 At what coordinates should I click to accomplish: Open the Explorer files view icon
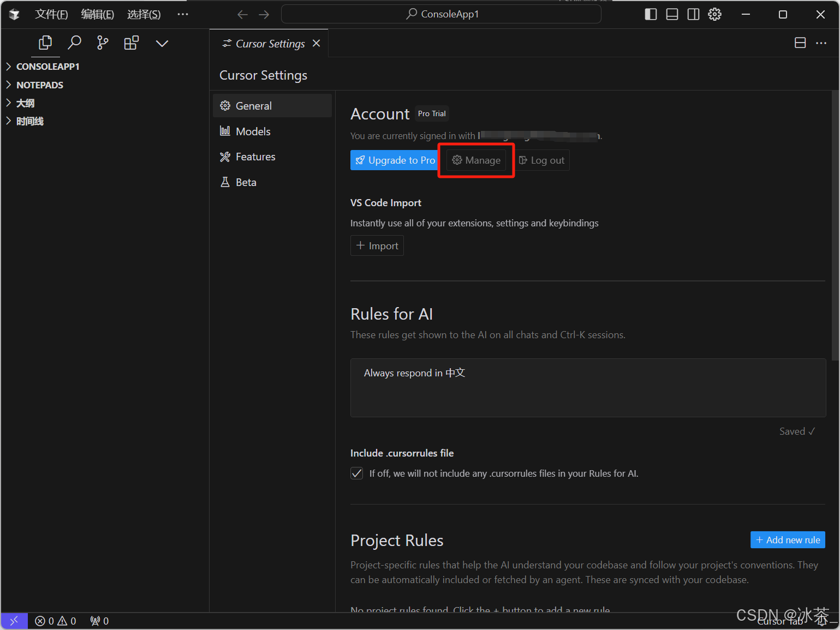45,43
